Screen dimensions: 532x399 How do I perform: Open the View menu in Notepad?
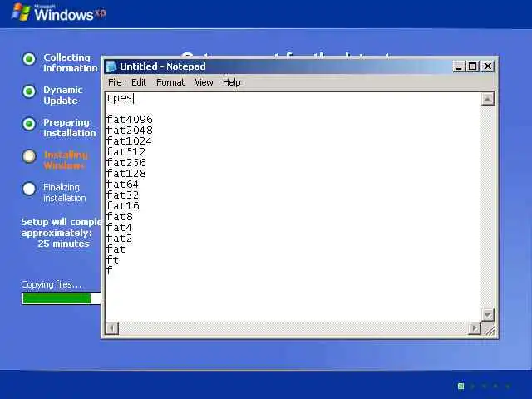coord(204,82)
